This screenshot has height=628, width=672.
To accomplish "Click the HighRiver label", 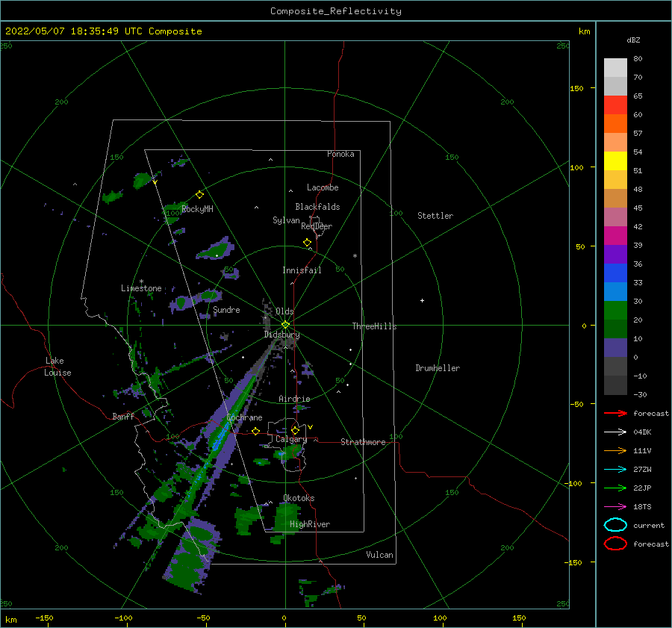I will (x=310, y=524).
